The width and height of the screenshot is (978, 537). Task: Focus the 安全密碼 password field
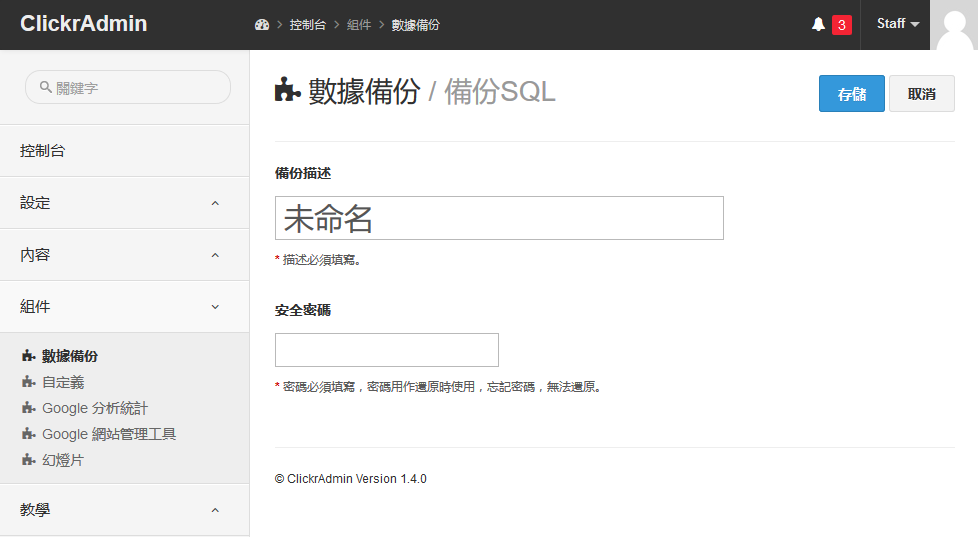pyautogui.click(x=387, y=350)
